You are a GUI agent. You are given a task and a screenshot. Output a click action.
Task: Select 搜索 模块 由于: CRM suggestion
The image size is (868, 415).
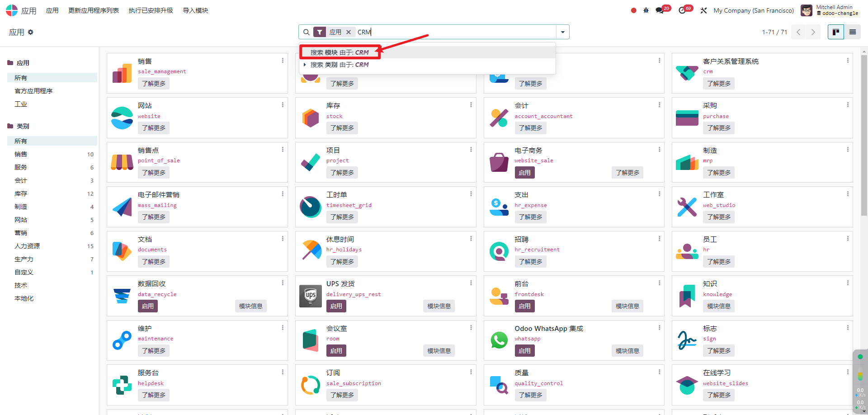click(x=427, y=52)
